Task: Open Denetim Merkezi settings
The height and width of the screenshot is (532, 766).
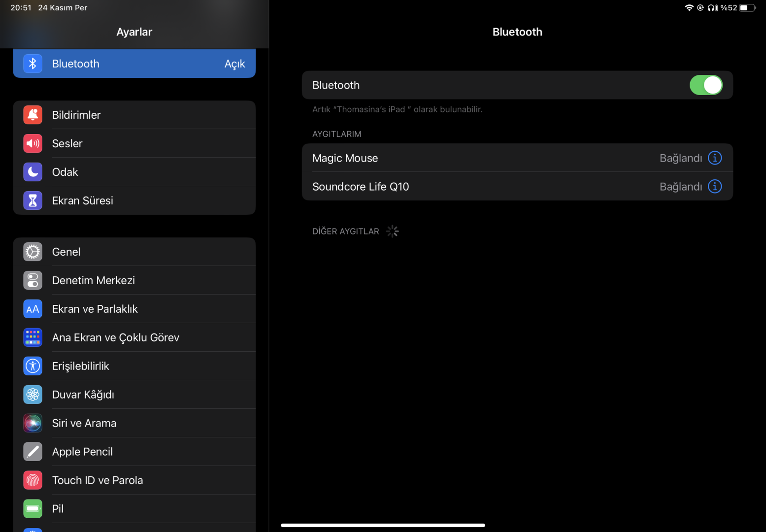Action: pyautogui.click(x=134, y=280)
